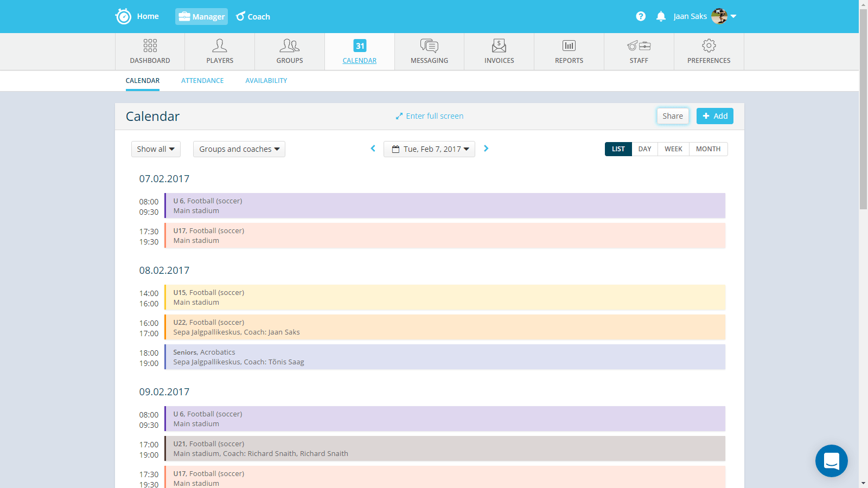Image resolution: width=868 pixels, height=488 pixels.
Task: Switch calendar to Month view
Action: 708,149
